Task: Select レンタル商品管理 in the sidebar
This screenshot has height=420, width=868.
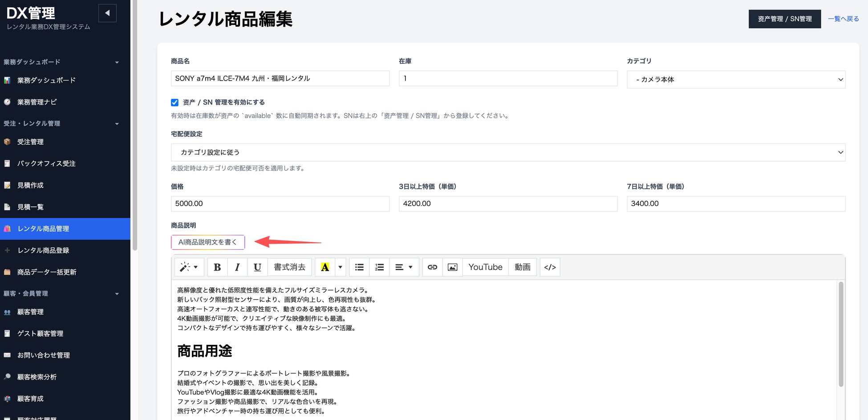Action: tap(65, 229)
